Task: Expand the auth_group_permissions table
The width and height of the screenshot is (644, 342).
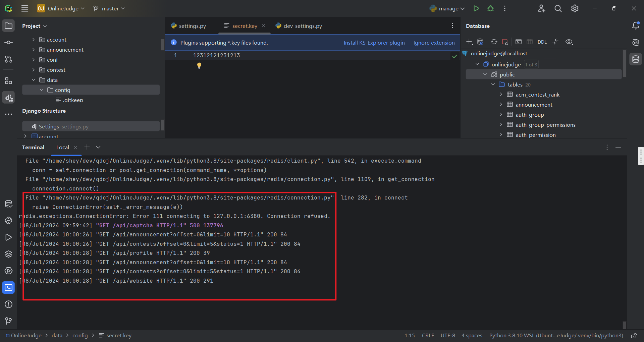Action: [501, 125]
